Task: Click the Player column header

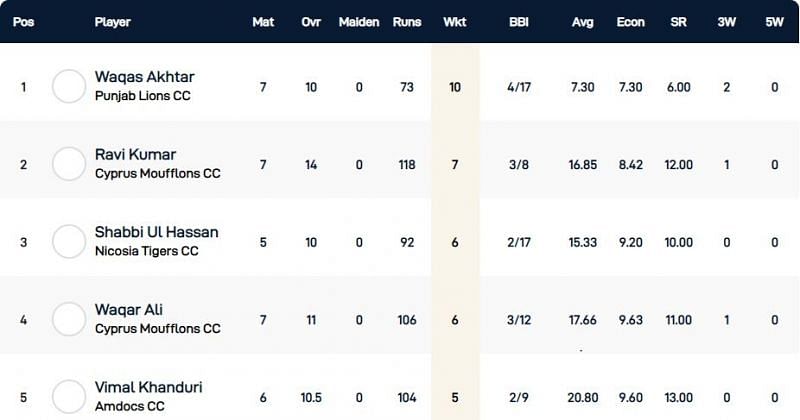Action: (x=112, y=22)
